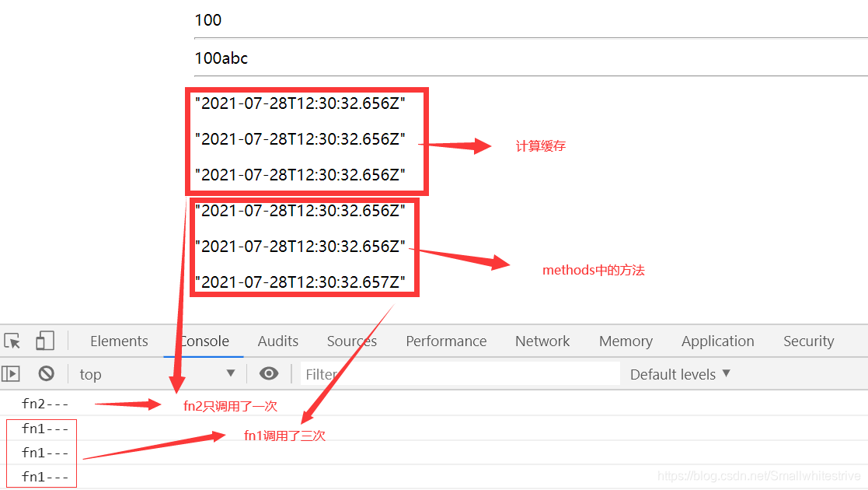The height and width of the screenshot is (490, 868).
Task: Activate the inspect element picker icon
Action: (x=12, y=341)
